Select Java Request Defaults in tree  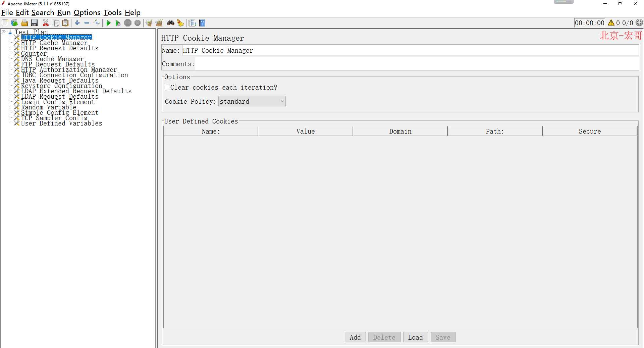coord(60,80)
